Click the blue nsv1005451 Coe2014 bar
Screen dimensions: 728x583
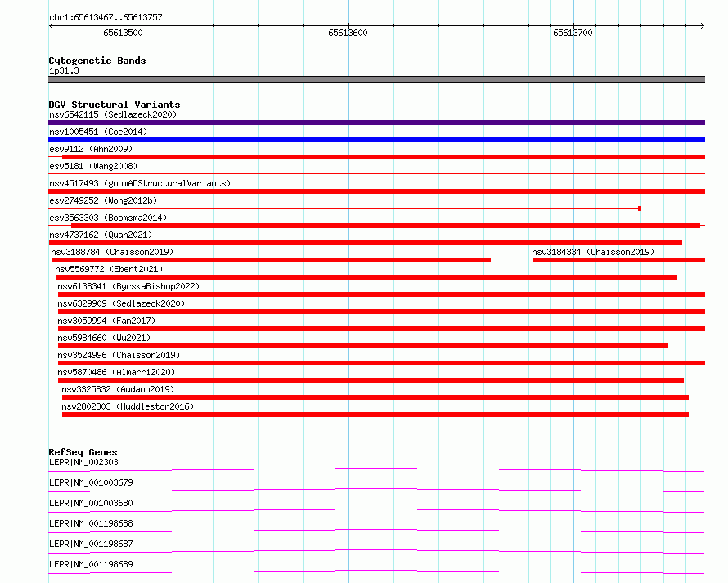click(376, 140)
